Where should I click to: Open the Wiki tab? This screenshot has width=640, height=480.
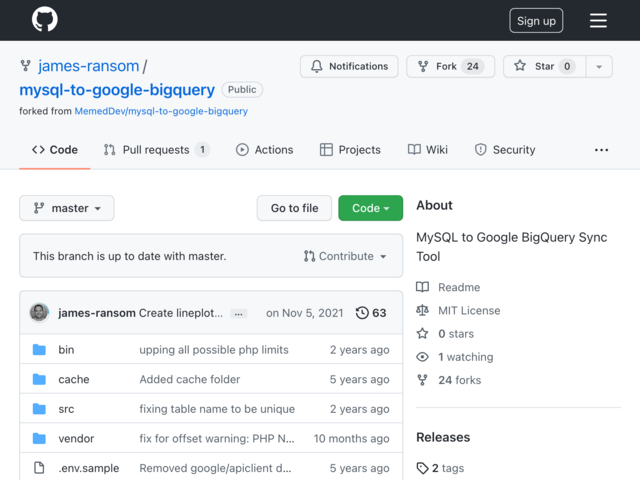[427, 150]
